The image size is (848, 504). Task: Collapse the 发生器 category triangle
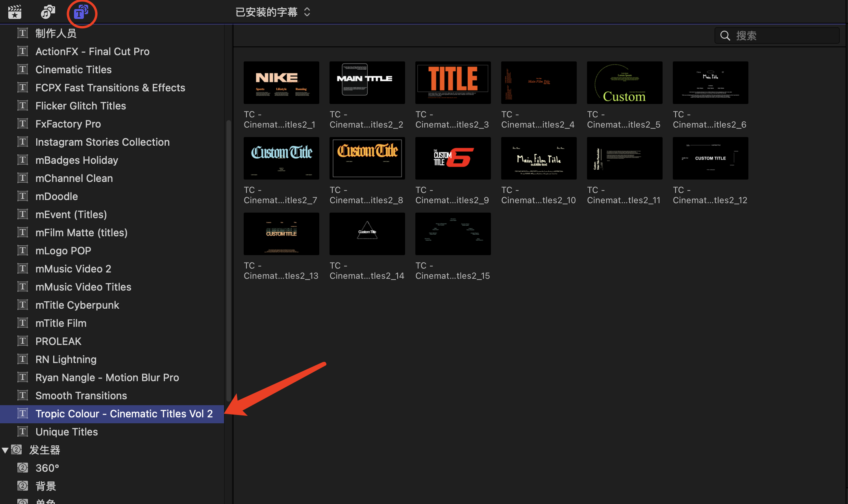[x=5, y=450]
